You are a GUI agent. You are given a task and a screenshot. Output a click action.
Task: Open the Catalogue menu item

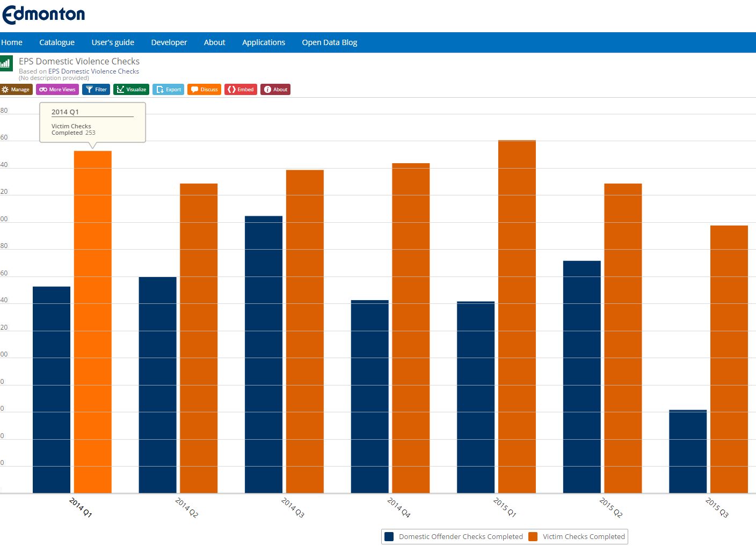coord(57,42)
